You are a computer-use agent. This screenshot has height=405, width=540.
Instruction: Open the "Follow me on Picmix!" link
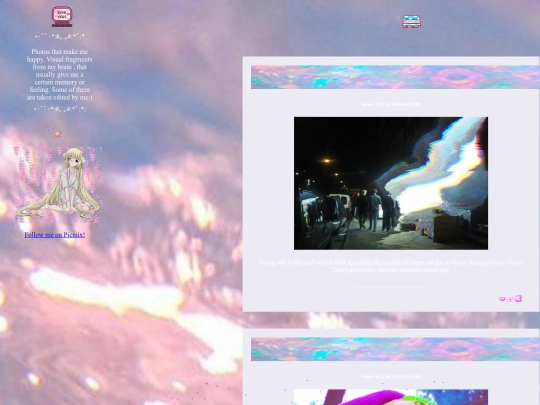(x=55, y=235)
